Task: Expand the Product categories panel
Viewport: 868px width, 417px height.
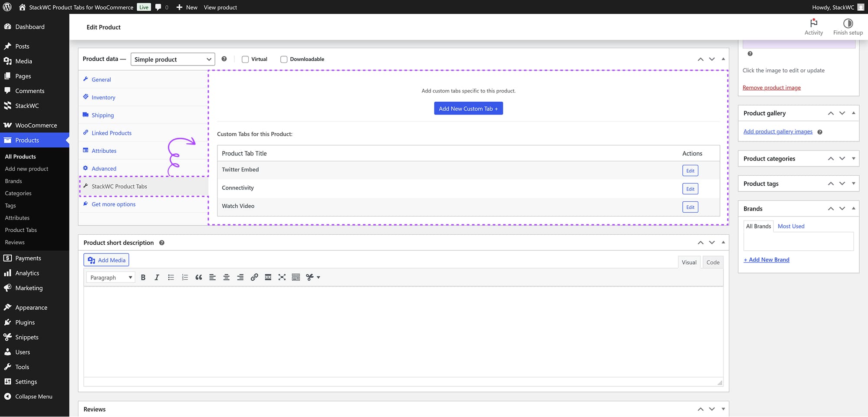Action: click(853, 159)
